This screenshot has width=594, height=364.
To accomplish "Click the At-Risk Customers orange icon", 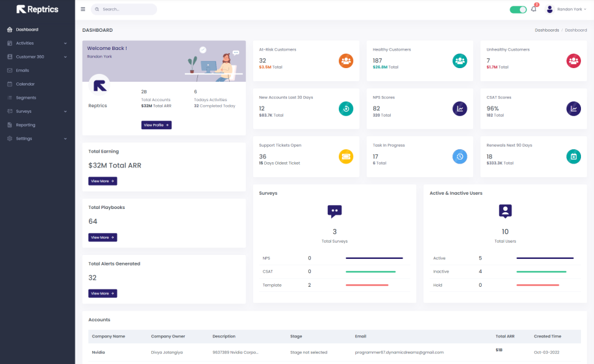I will (x=346, y=60).
